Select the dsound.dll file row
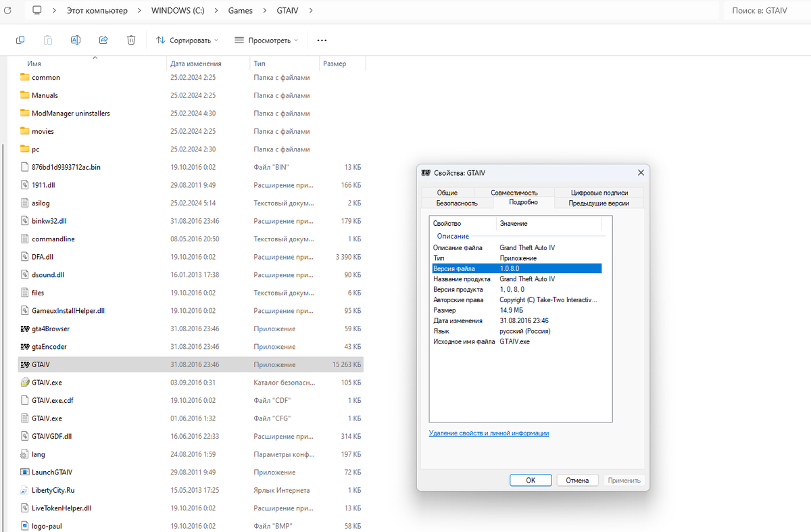This screenshot has height=532, width=811. click(x=191, y=274)
